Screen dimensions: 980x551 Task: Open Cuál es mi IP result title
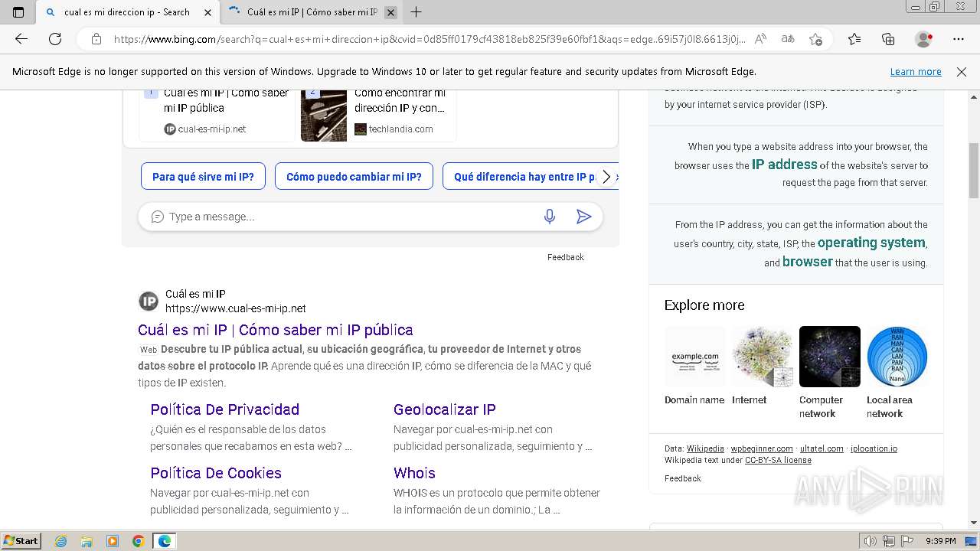coord(276,330)
